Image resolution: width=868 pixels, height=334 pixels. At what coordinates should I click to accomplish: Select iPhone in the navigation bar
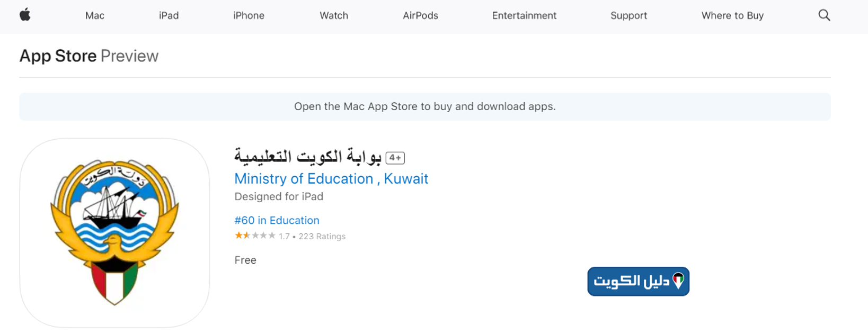(249, 16)
